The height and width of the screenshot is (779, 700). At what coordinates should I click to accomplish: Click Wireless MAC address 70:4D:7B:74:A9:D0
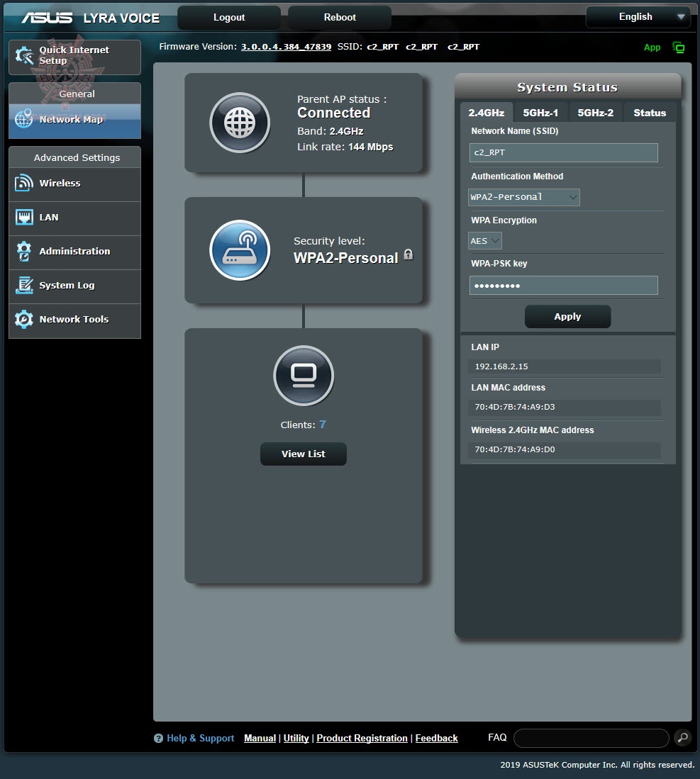(x=515, y=449)
